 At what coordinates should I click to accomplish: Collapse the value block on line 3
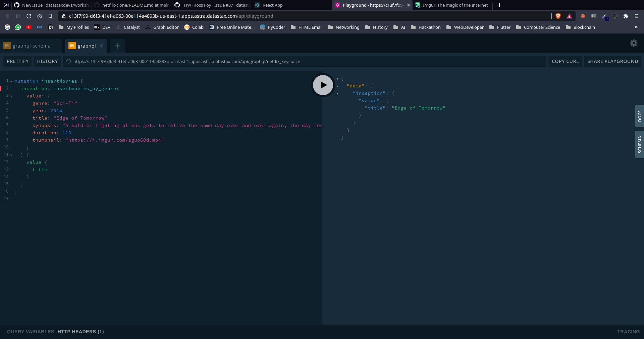coord(11,96)
